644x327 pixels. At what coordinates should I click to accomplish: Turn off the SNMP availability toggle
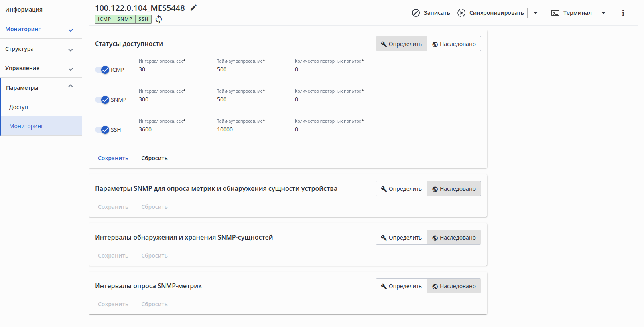pyautogui.click(x=102, y=100)
